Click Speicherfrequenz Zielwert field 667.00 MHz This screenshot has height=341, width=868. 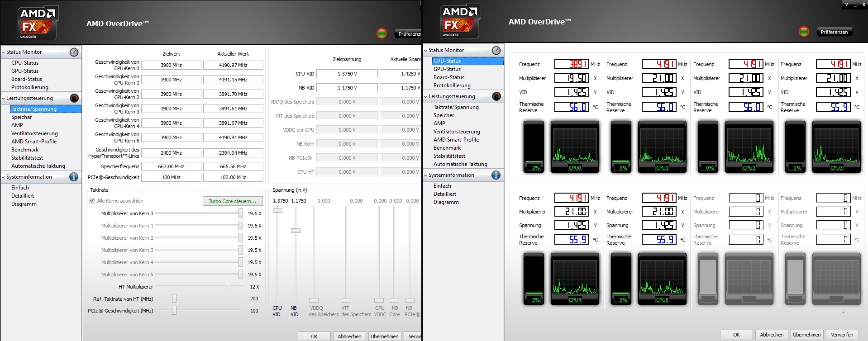pos(171,166)
